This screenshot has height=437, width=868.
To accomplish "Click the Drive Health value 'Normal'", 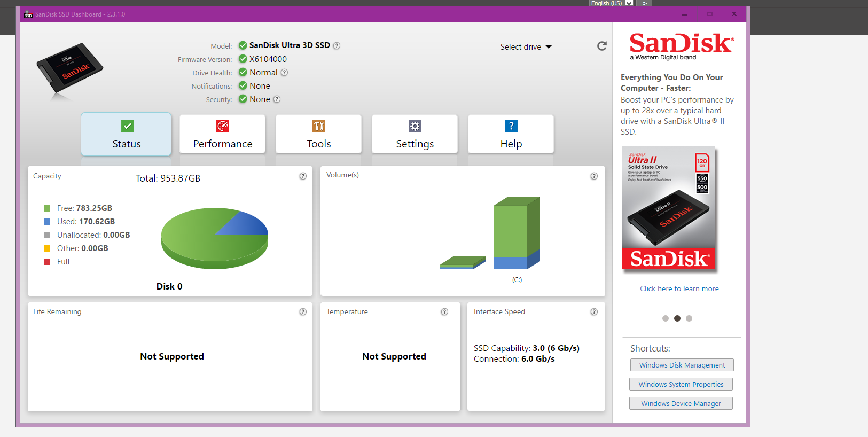I will pos(263,73).
